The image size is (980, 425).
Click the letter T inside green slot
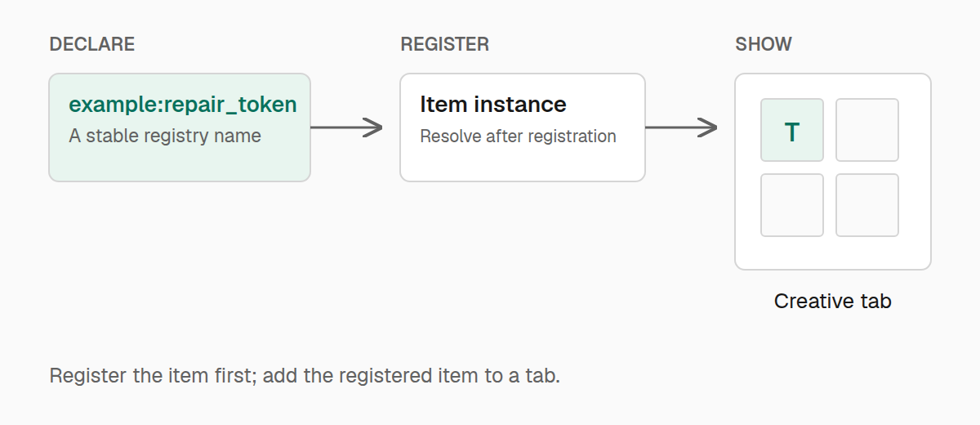click(792, 132)
